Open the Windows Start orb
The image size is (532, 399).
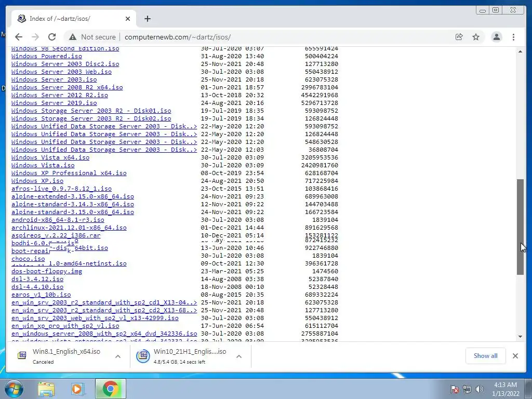click(14, 389)
